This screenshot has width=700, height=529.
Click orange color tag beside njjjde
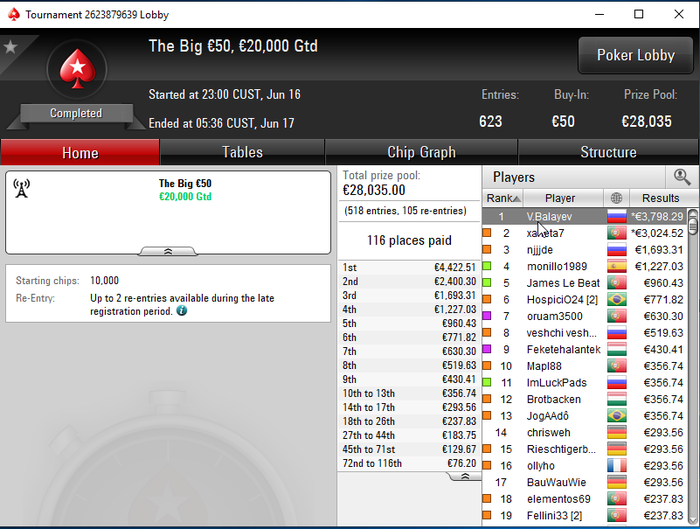[x=487, y=249]
